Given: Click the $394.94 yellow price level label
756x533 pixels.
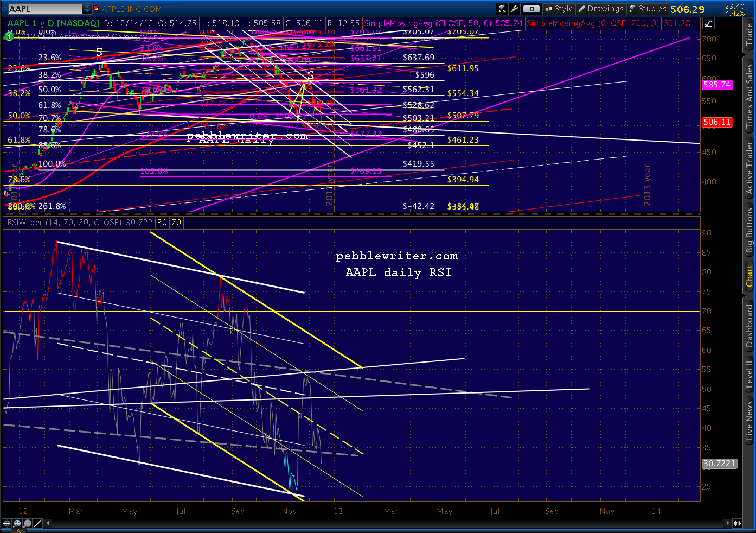Looking at the screenshot, I should click(x=463, y=179).
